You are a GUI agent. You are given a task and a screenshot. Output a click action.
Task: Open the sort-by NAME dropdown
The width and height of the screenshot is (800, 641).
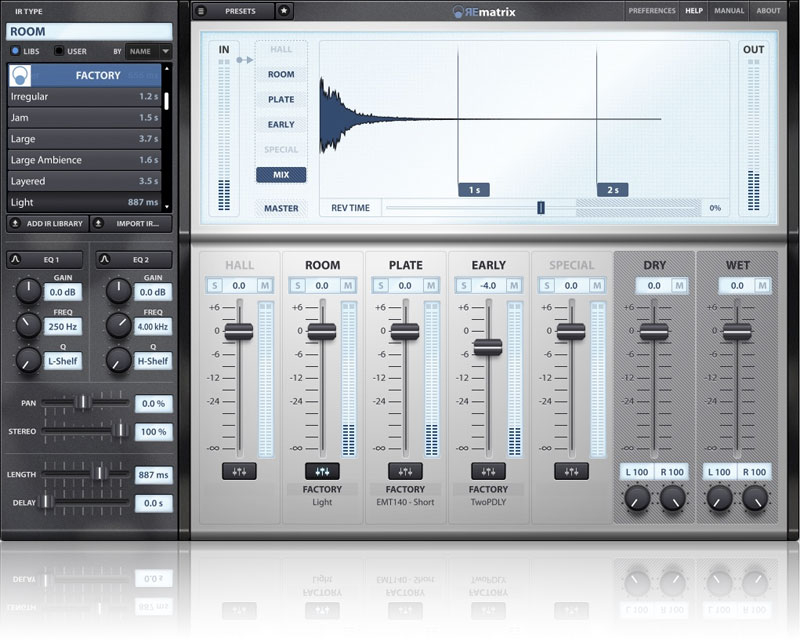(148, 52)
